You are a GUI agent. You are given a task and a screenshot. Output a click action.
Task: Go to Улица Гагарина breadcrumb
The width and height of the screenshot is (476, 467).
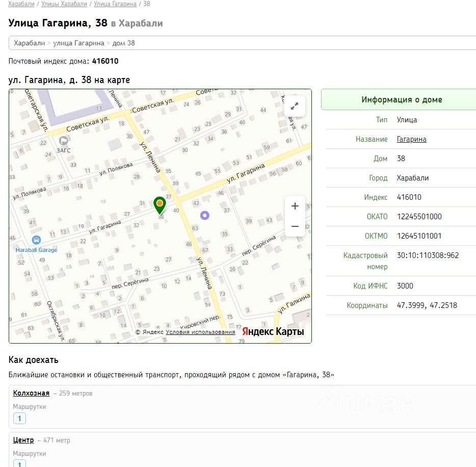point(115,4)
